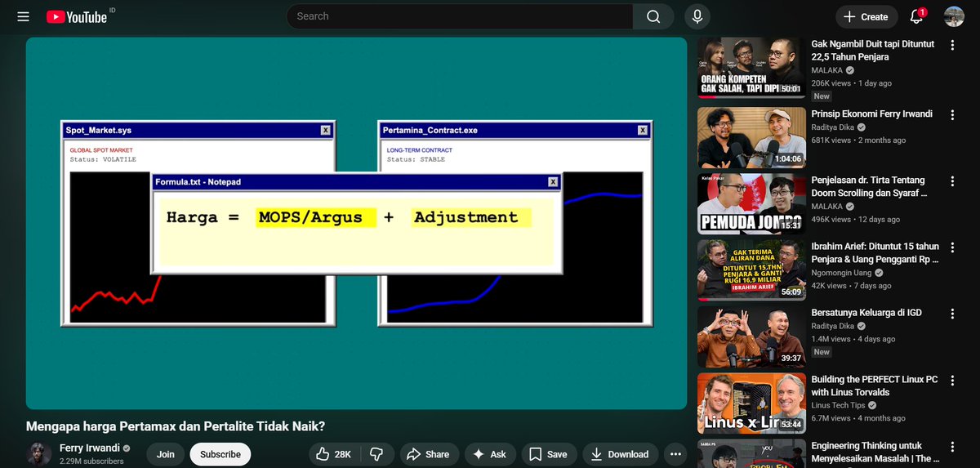Open options menu for Bersatunya Keluarga video
This screenshot has width=980, height=468.
[x=952, y=314]
